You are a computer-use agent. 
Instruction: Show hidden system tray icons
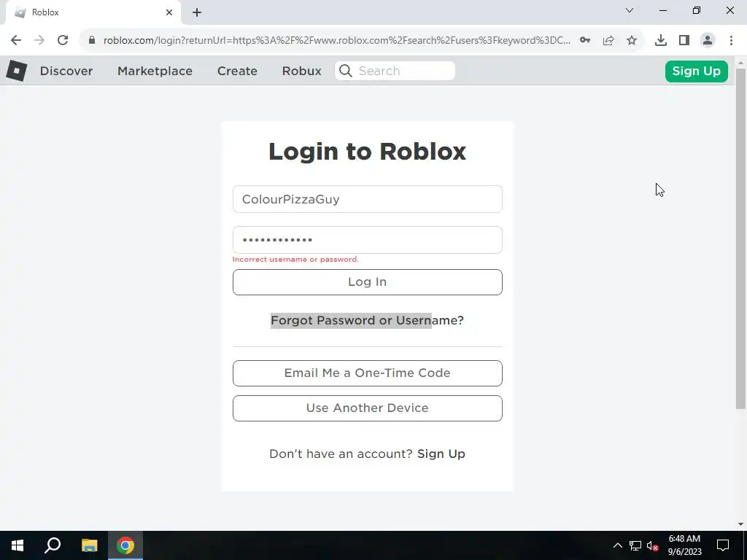tap(617, 545)
